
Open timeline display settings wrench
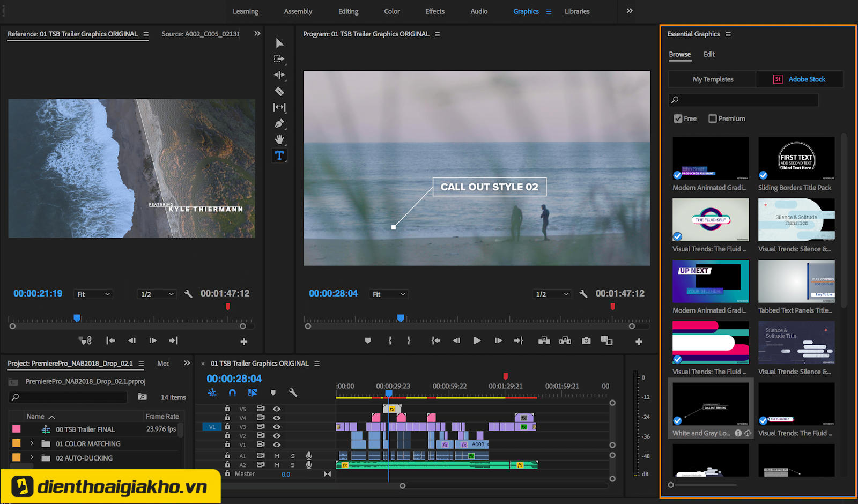point(293,392)
